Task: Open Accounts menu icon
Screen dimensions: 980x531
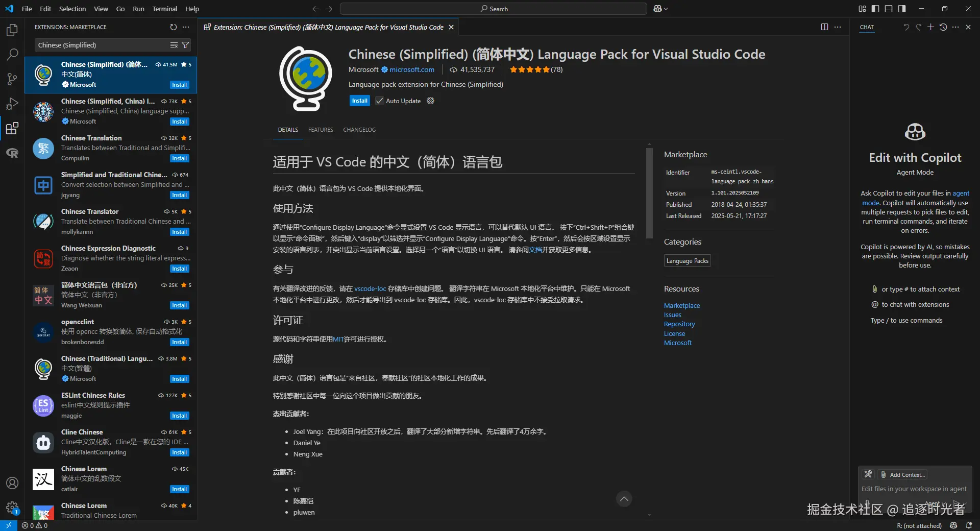Action: 12,483
